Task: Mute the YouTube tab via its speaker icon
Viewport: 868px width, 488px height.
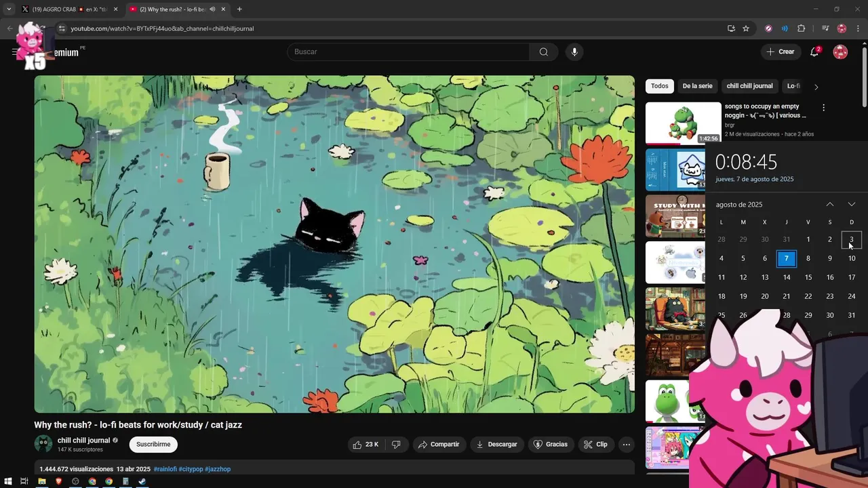Action: pyautogui.click(x=212, y=9)
